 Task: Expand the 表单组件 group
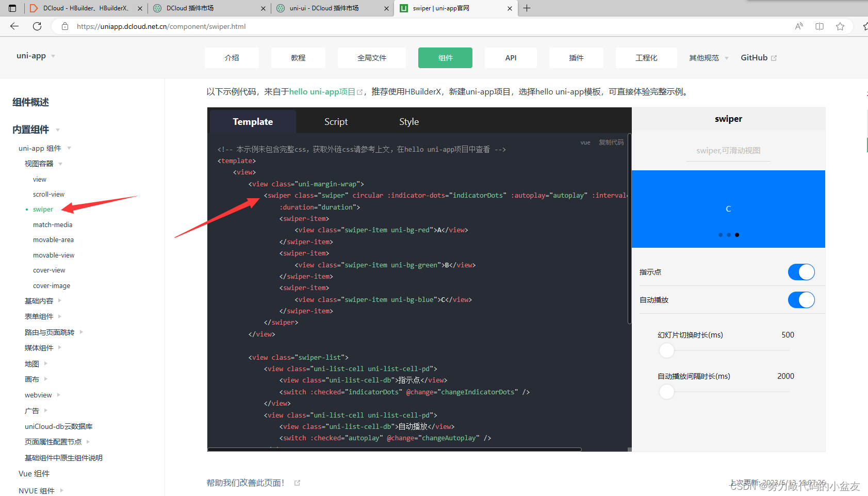pos(60,316)
